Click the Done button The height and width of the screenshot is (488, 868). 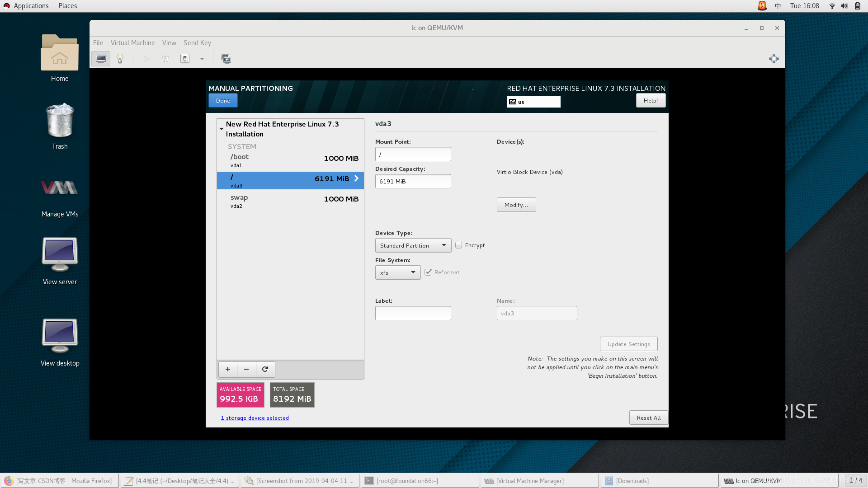point(223,100)
